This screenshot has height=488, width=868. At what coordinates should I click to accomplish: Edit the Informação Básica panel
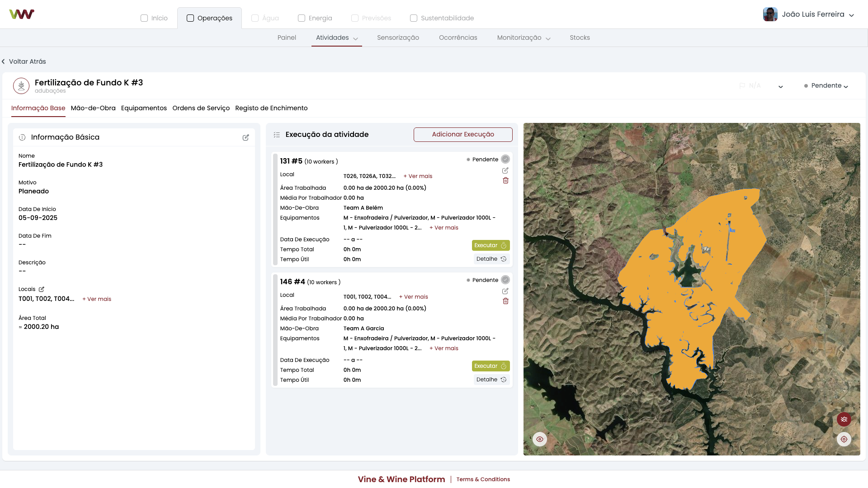click(245, 137)
